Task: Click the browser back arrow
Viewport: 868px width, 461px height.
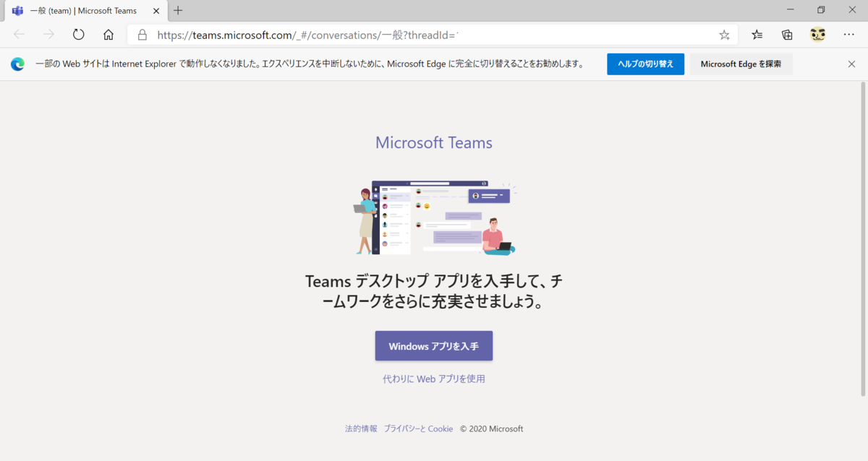Action: [x=19, y=35]
